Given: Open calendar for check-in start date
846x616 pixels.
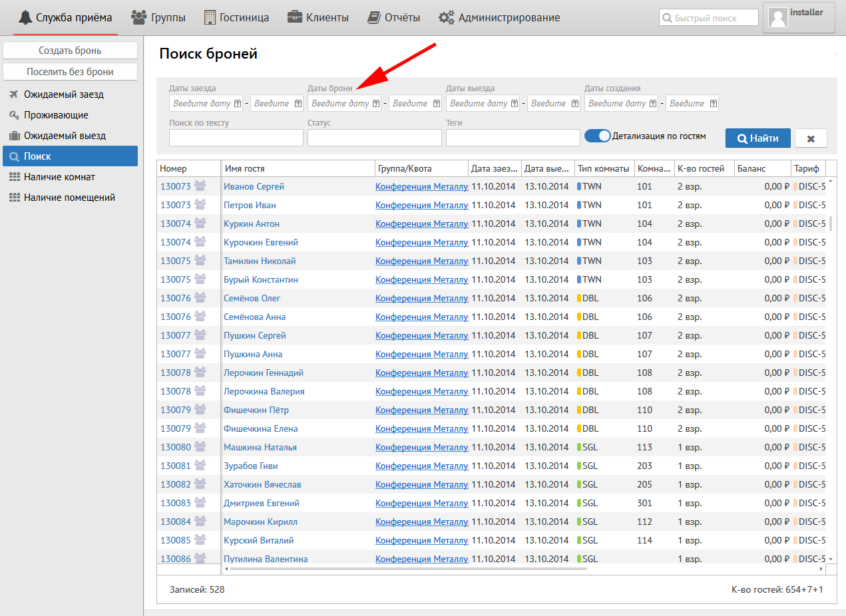Looking at the screenshot, I should (x=238, y=104).
